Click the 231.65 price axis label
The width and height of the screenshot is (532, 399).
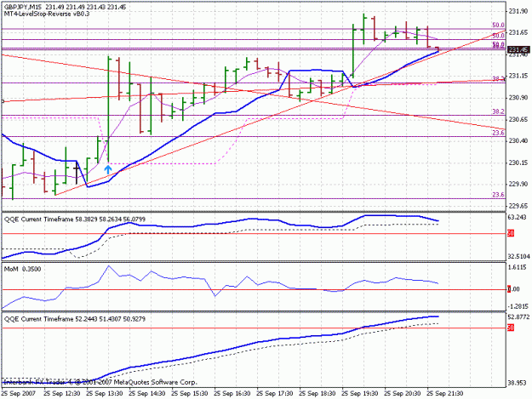(x=518, y=32)
